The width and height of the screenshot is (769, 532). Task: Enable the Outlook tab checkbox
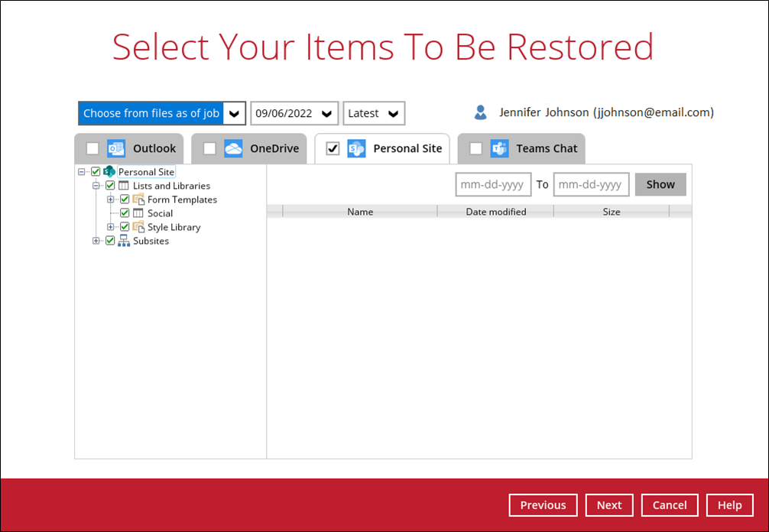coord(92,148)
